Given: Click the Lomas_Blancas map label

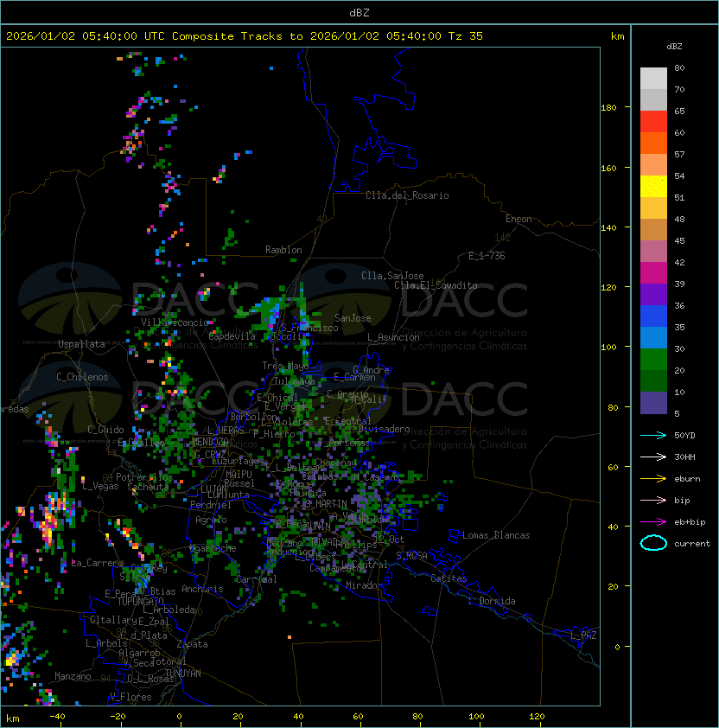Looking at the screenshot, I should point(496,535).
